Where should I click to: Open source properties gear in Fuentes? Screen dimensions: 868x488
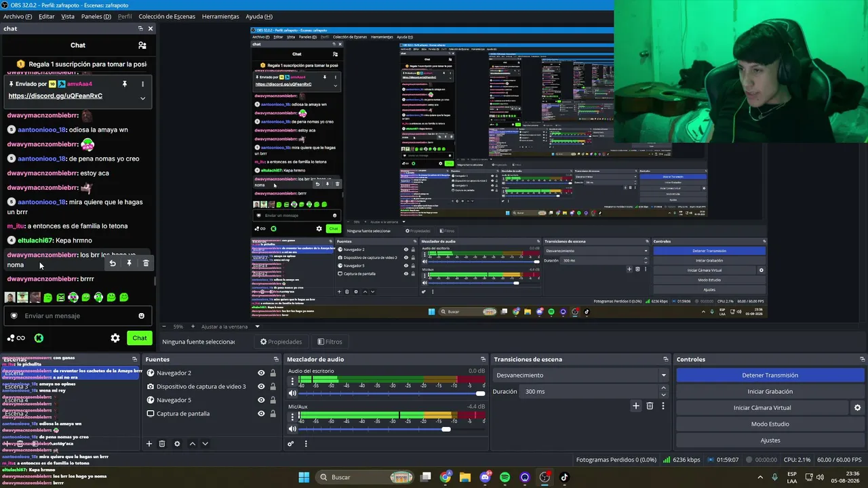click(x=177, y=444)
